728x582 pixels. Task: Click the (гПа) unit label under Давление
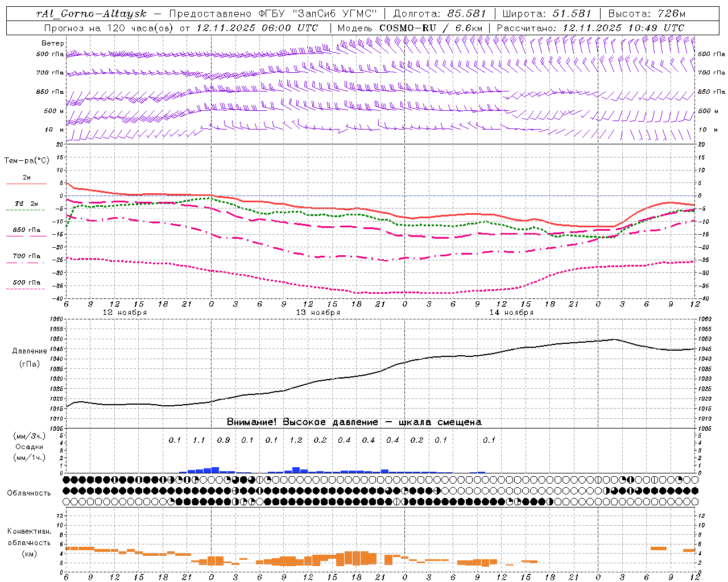30,364
